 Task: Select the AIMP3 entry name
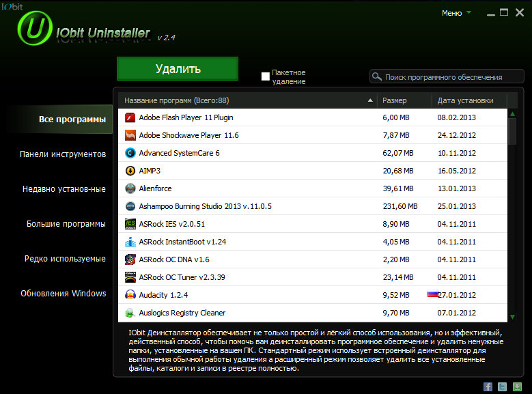[150, 171]
